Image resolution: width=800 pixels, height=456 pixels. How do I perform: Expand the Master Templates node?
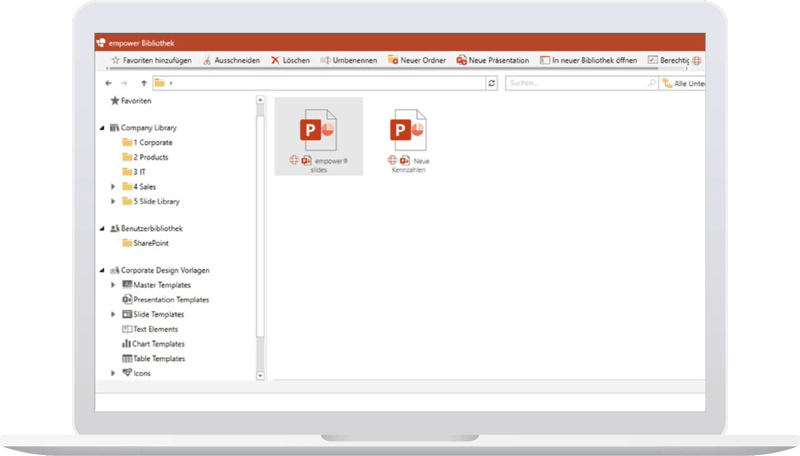click(x=113, y=285)
